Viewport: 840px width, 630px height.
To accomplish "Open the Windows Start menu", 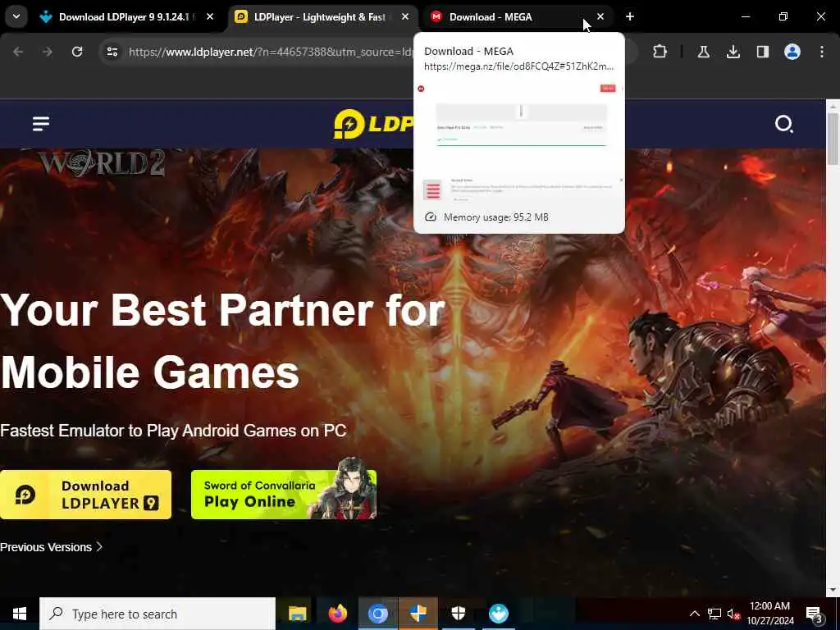I will pos(20,614).
